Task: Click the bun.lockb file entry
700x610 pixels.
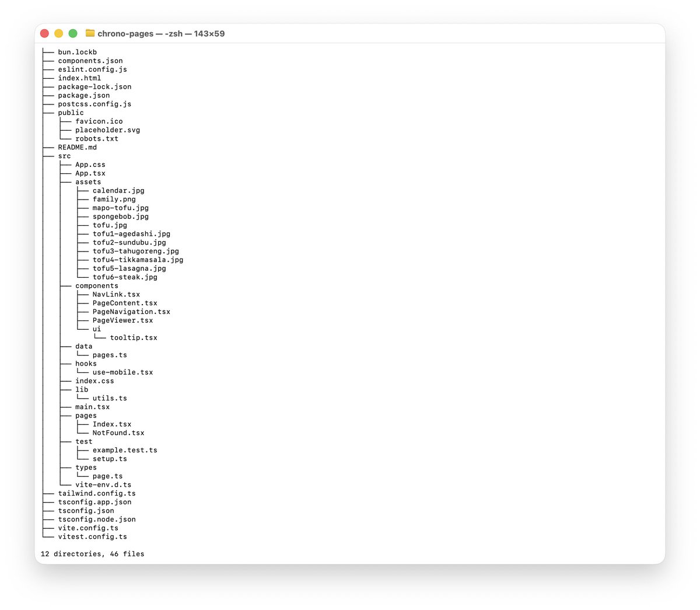Action: click(x=77, y=52)
